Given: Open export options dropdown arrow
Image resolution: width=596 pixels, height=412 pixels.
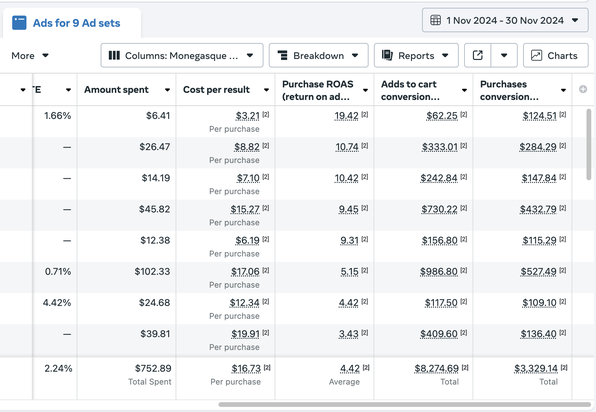Looking at the screenshot, I should [x=504, y=55].
